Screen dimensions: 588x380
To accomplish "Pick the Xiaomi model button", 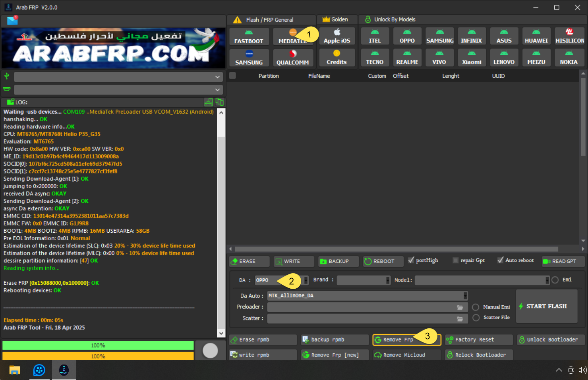I will (472, 58).
